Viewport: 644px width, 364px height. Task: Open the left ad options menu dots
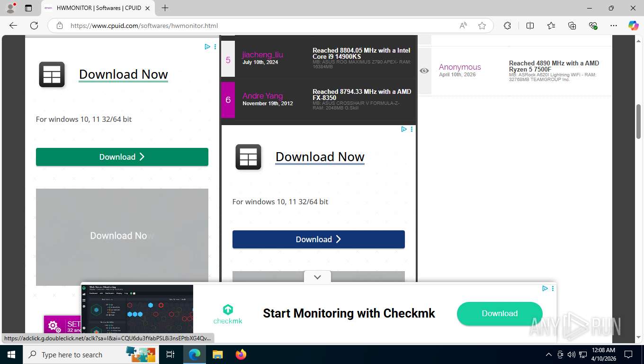click(215, 46)
